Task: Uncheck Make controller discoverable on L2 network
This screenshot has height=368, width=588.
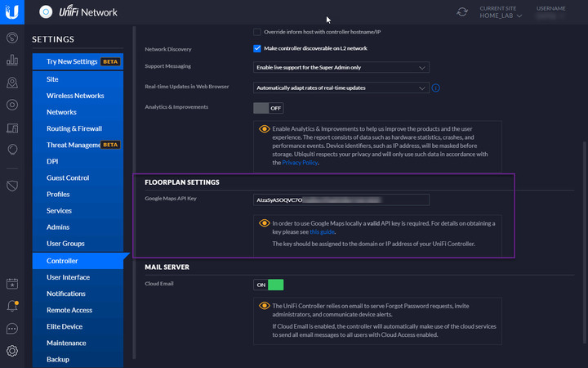Action: (x=257, y=48)
